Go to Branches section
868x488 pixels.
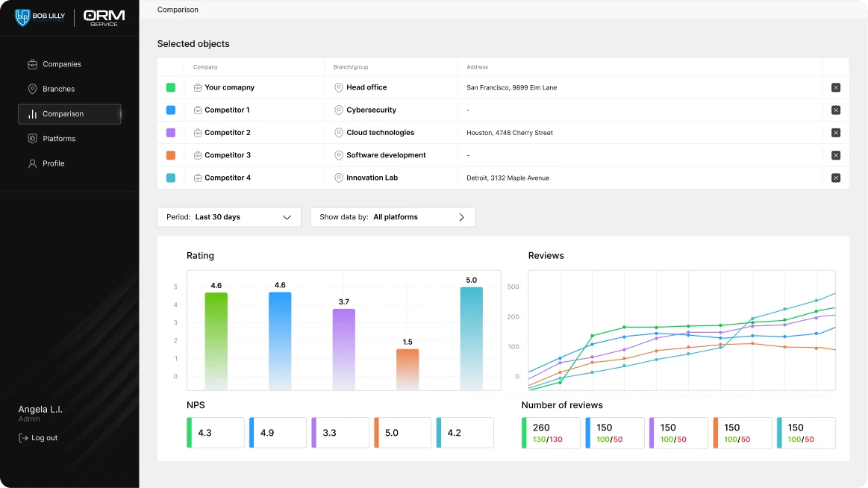pos(51,89)
